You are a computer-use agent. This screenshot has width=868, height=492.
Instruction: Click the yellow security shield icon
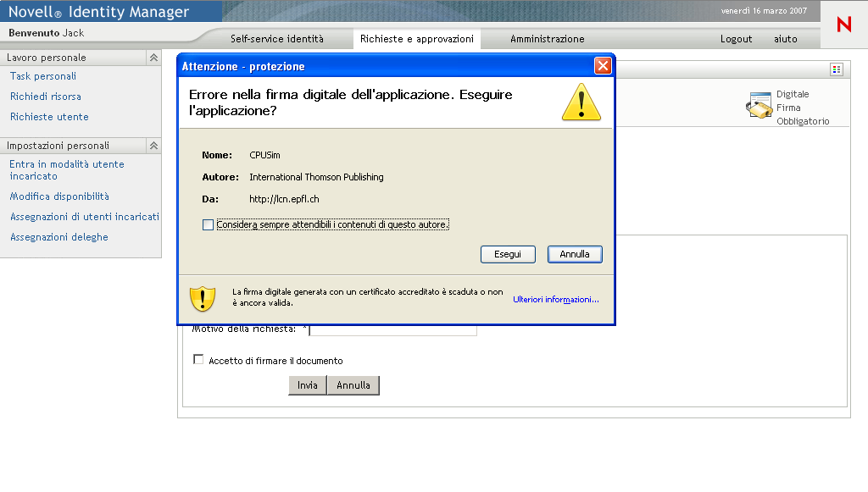click(203, 299)
